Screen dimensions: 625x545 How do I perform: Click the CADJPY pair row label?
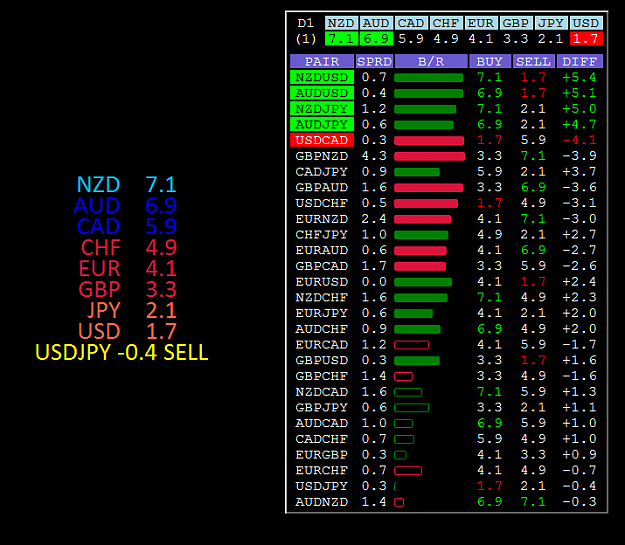pyautogui.click(x=322, y=171)
